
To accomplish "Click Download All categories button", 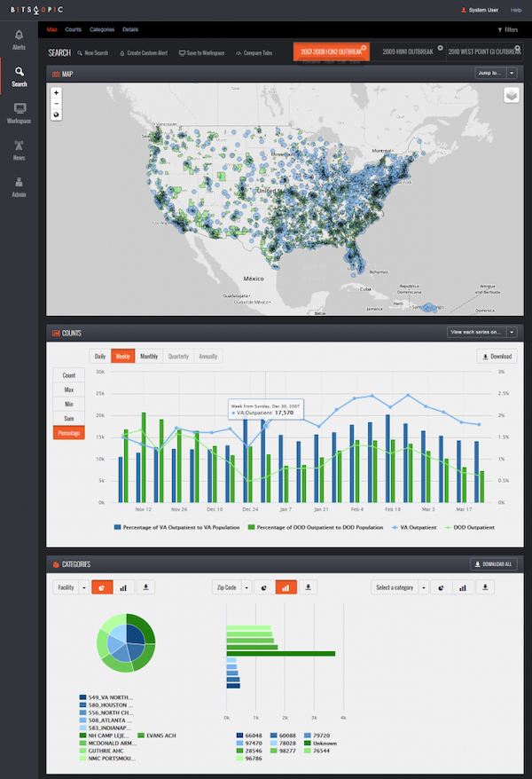I will (x=494, y=564).
